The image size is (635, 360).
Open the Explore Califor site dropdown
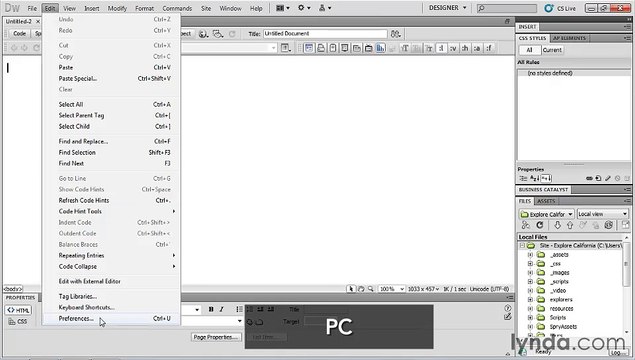point(547,214)
